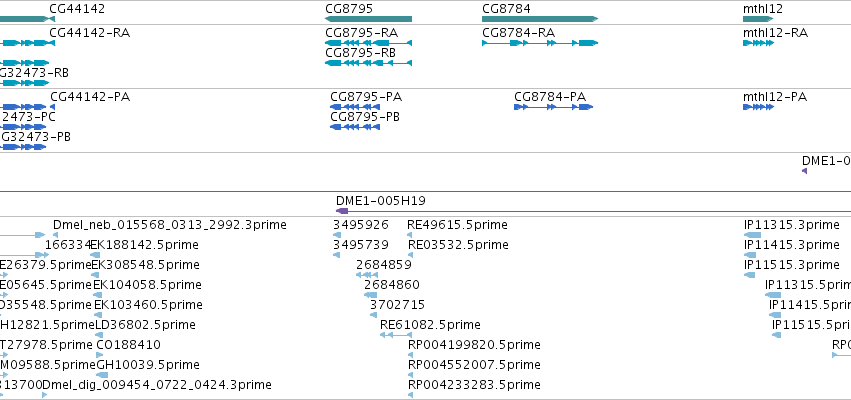The height and width of the screenshot is (400, 851).
Task: Click the DME1-005H19 BAC feature label
Action: [x=380, y=201]
